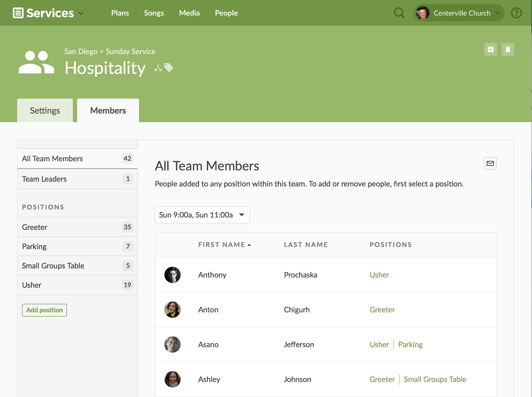This screenshot has height=397, width=532.
Task: Open the Services product switcher chevron
Action: click(x=81, y=13)
